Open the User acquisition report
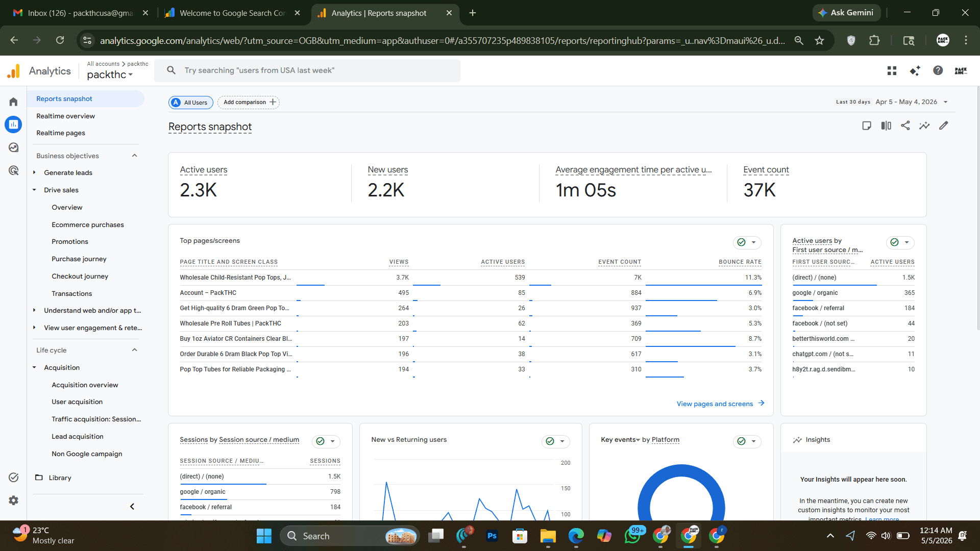 pyautogui.click(x=77, y=402)
